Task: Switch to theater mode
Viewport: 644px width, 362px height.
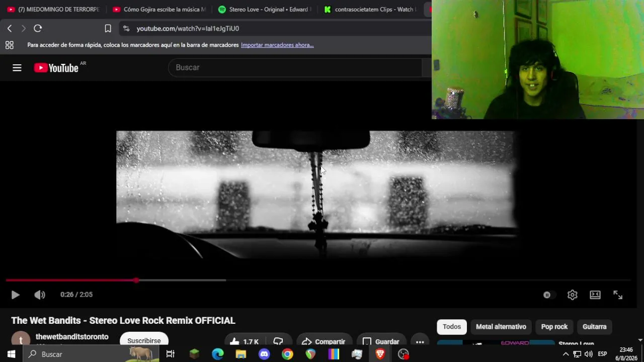Action: tap(595, 295)
